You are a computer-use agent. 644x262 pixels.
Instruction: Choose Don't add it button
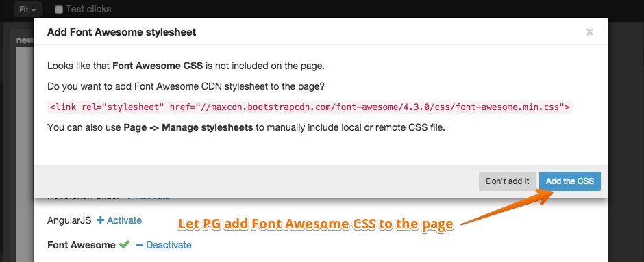507,181
